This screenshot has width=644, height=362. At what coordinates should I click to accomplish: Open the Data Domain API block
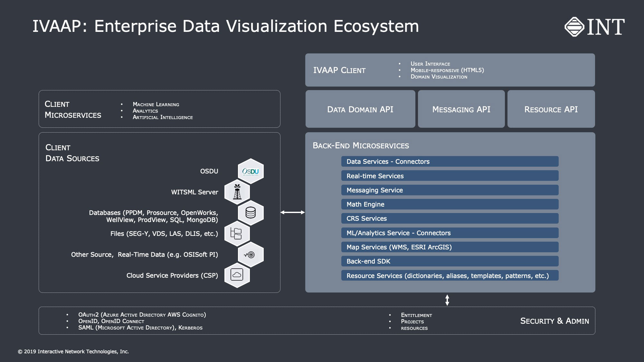point(360,109)
